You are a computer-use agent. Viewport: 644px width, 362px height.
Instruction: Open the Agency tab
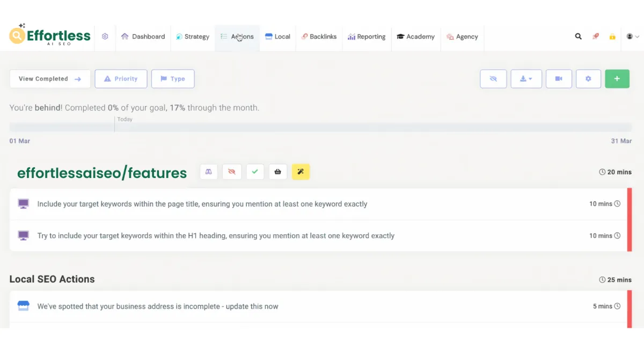pos(462,36)
